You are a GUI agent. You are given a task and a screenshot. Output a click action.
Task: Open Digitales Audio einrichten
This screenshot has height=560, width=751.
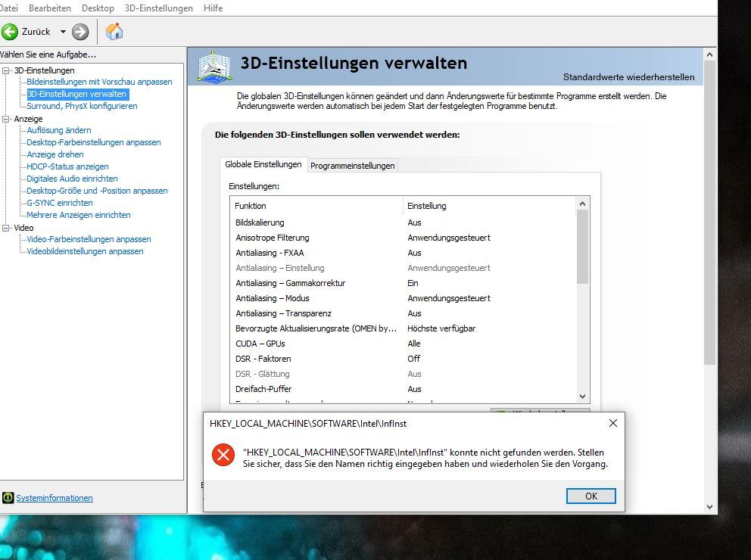(x=73, y=179)
